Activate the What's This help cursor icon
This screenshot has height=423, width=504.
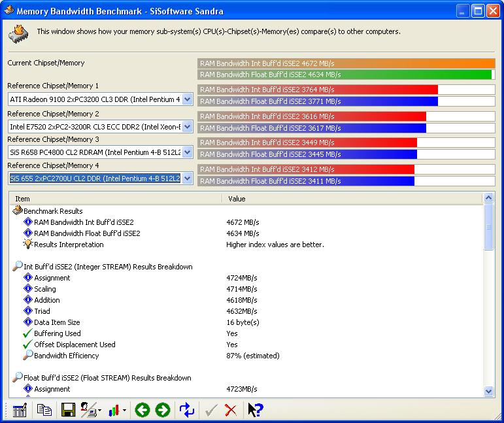[255, 410]
